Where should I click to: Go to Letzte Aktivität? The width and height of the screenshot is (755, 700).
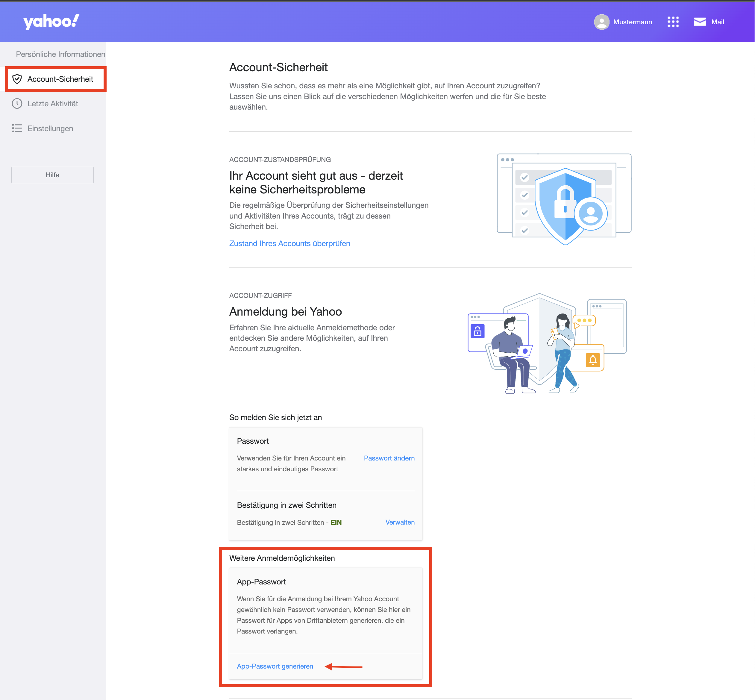tap(53, 103)
